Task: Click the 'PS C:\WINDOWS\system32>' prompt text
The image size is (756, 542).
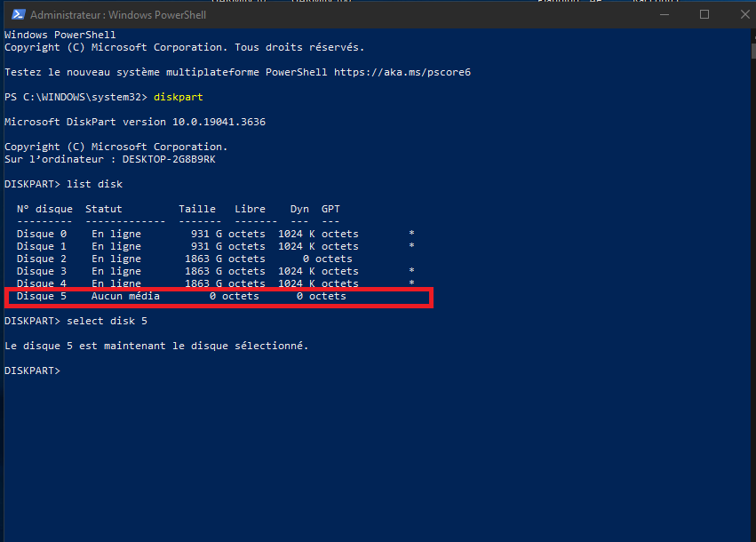Action: point(76,97)
